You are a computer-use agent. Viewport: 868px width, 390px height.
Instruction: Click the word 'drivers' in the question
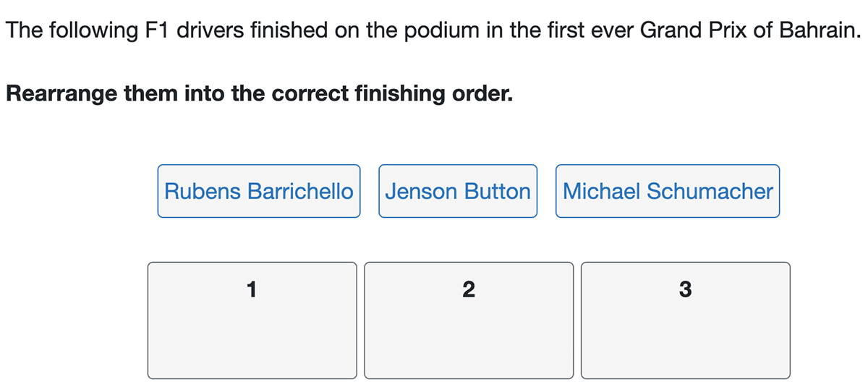209,30
